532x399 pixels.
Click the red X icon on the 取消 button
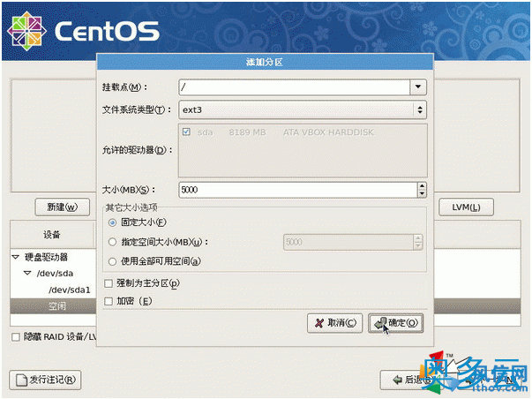318,323
